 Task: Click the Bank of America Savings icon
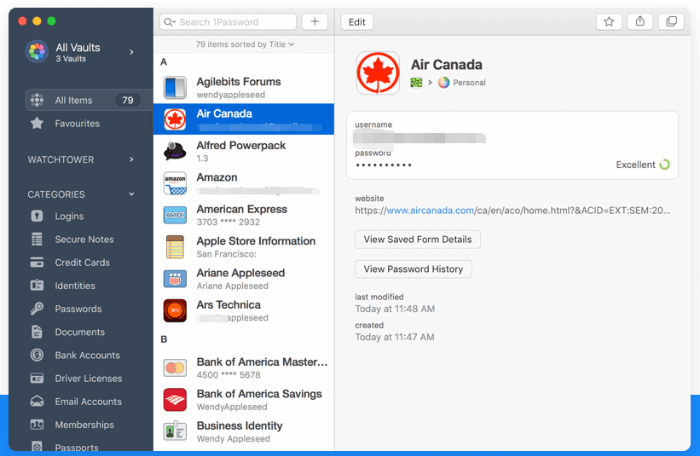click(x=175, y=400)
